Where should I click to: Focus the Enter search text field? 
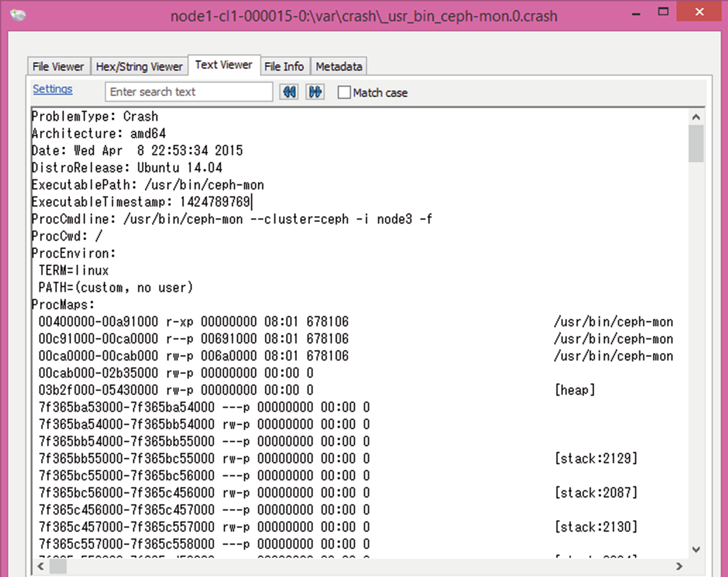coord(189,92)
